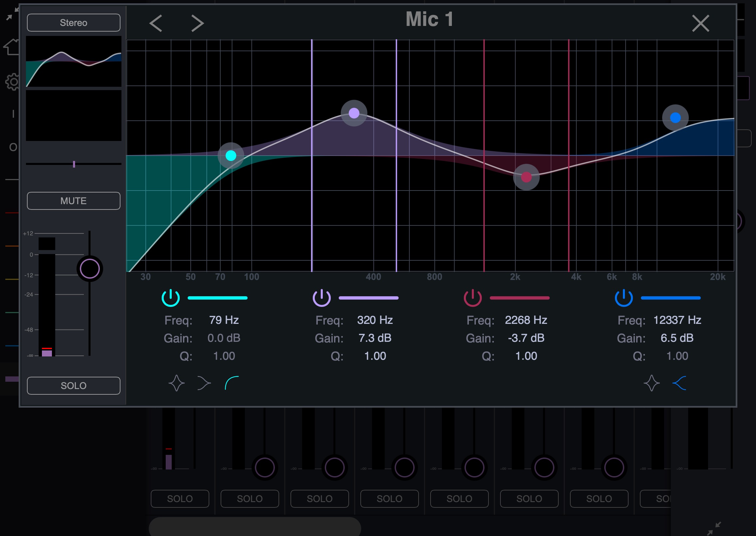Click the red band 3 color bar
The width and height of the screenshot is (756, 536).
[x=520, y=298]
